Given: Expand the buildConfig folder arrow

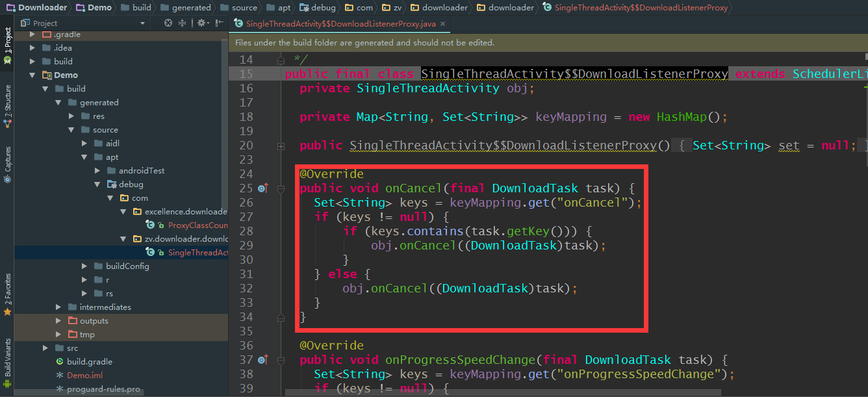Looking at the screenshot, I should pos(84,266).
